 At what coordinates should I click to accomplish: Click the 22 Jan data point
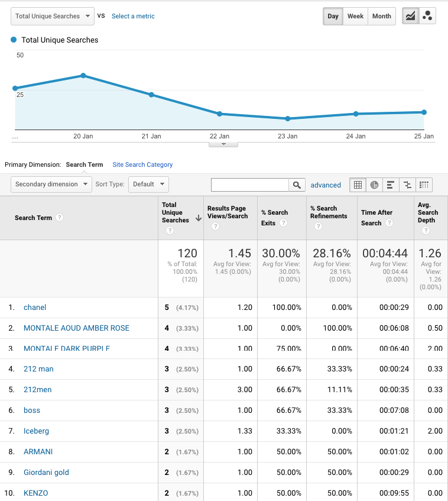(219, 114)
